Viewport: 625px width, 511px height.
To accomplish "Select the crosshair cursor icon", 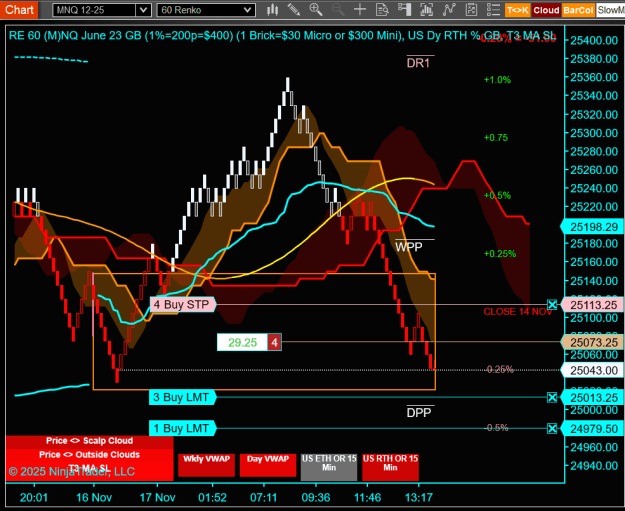I will [x=360, y=10].
